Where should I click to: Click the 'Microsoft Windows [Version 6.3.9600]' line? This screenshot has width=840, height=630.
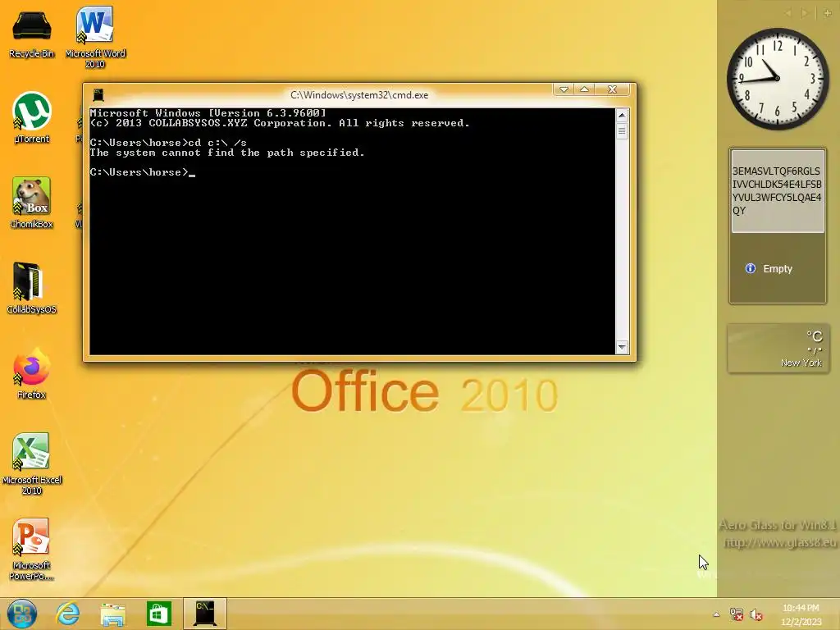coord(208,113)
